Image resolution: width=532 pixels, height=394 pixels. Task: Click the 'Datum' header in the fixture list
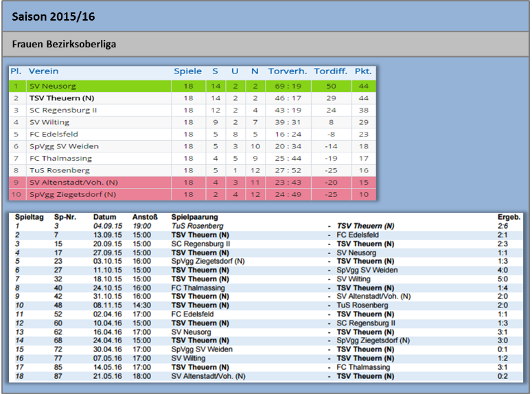(x=104, y=217)
